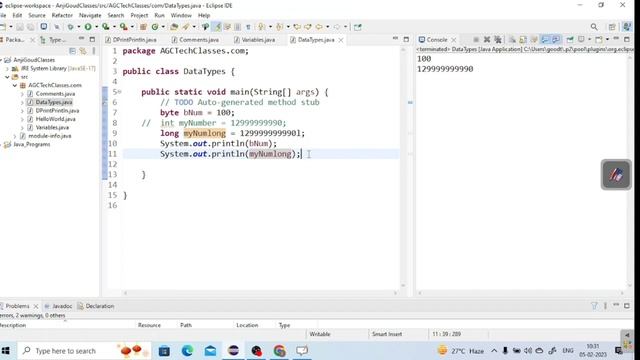Expand the HelloWorld.java tree node
The height and width of the screenshot is (360, 640).
coord(22,119)
